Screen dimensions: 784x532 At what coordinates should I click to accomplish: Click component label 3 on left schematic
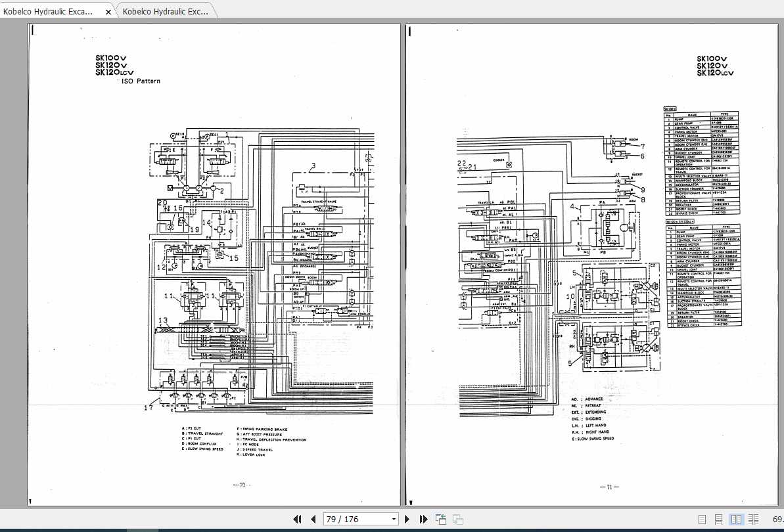pos(313,166)
